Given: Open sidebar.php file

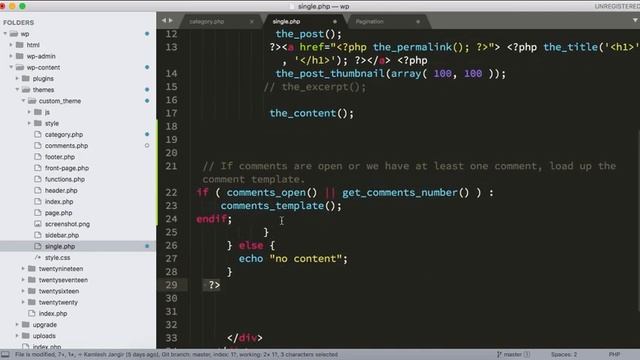Looking at the screenshot, I should click(x=62, y=235).
